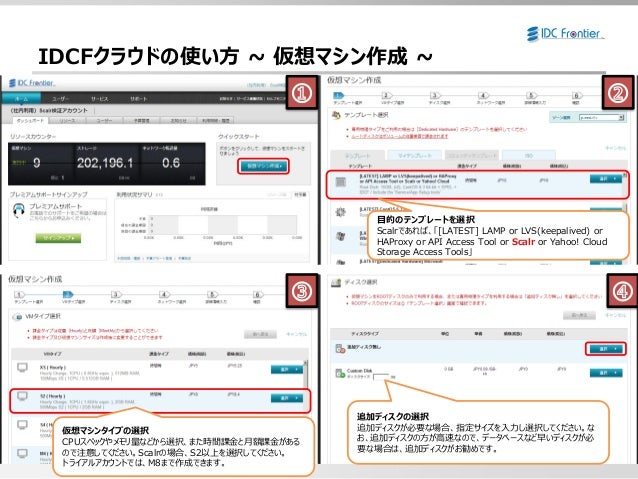
Task: Click the virtual machine counter value 9
Action: 37,163
